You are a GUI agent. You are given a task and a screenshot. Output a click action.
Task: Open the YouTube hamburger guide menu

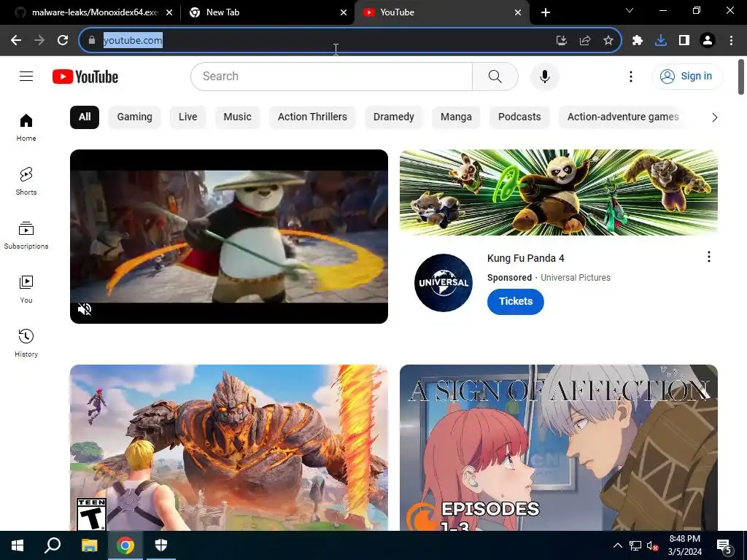point(26,76)
